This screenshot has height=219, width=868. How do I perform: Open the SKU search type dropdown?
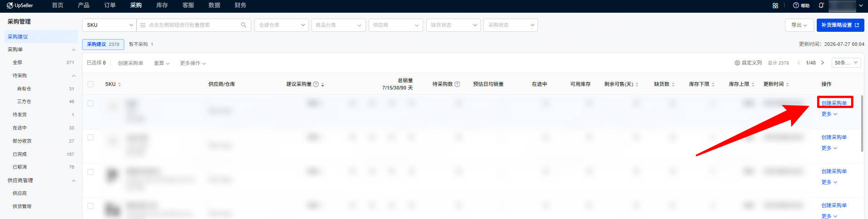[x=109, y=25]
